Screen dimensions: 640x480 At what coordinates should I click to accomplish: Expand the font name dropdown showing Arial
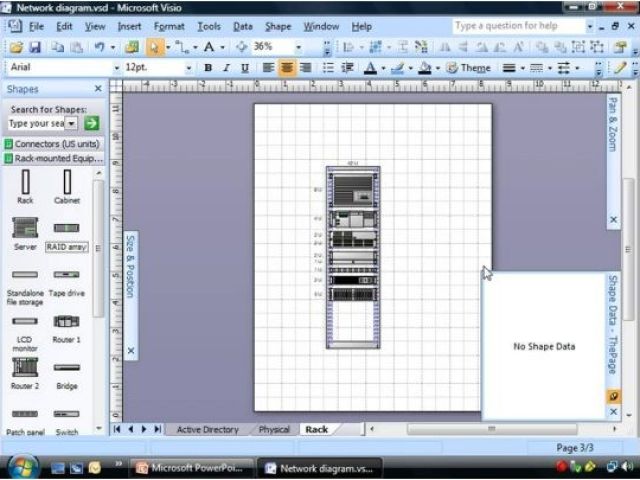[113, 68]
